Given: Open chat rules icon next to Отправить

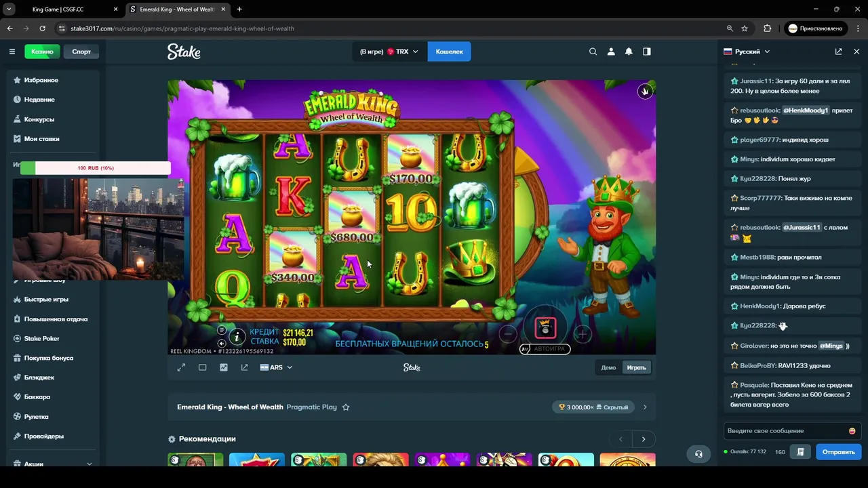Looking at the screenshot, I should [801, 452].
